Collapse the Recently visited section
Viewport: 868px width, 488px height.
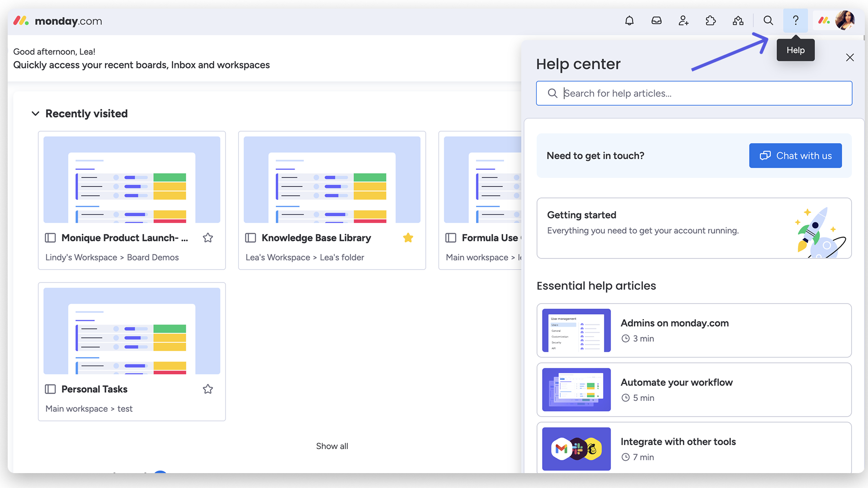point(35,113)
